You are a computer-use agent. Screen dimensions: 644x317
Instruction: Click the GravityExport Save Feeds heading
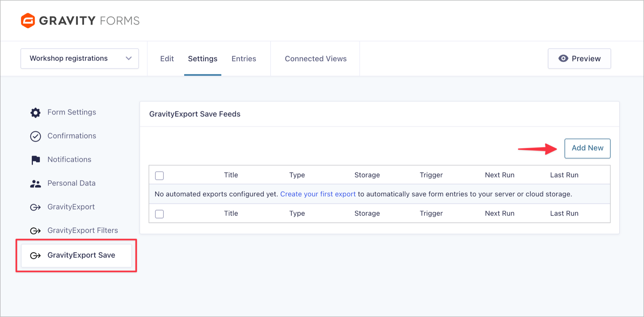tap(195, 114)
